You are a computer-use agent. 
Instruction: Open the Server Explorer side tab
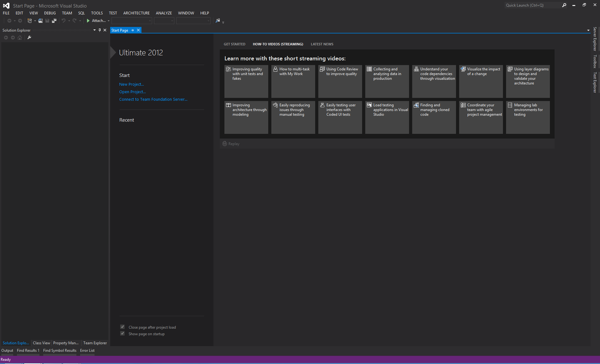click(595, 39)
